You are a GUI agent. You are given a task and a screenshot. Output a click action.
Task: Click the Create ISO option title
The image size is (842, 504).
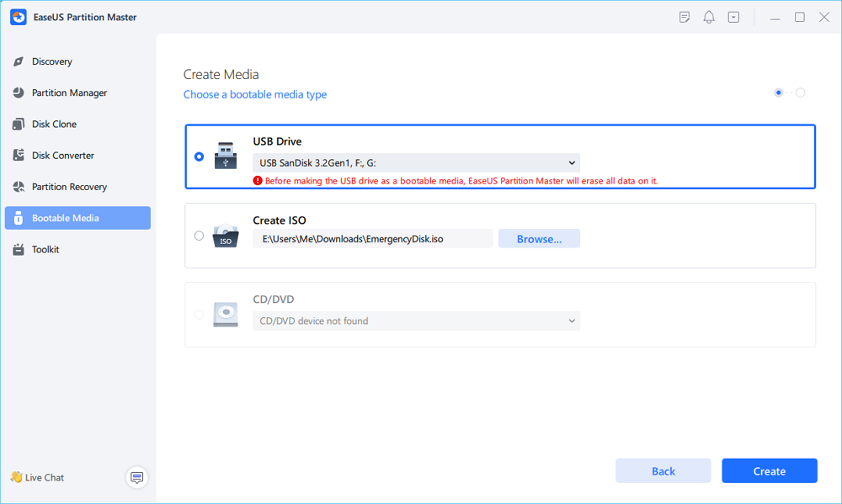point(280,220)
